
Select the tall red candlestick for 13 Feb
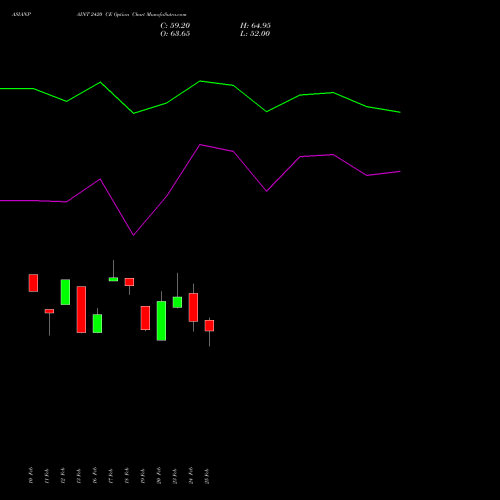pos(81,309)
